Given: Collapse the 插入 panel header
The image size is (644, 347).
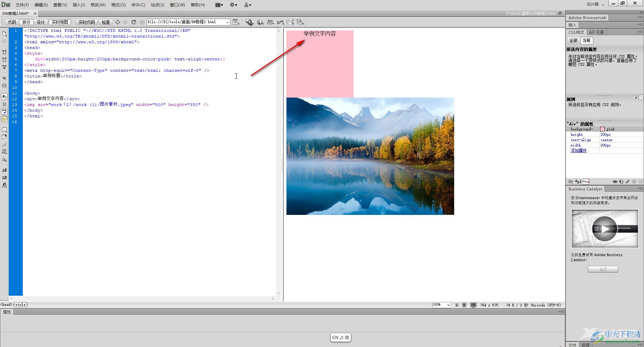Looking at the screenshot, I should point(572,25).
